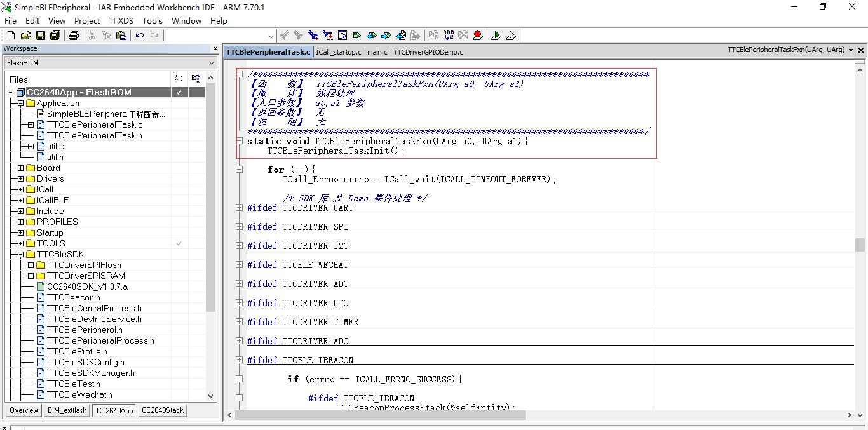Click Debug without Downloading icon

(x=511, y=36)
